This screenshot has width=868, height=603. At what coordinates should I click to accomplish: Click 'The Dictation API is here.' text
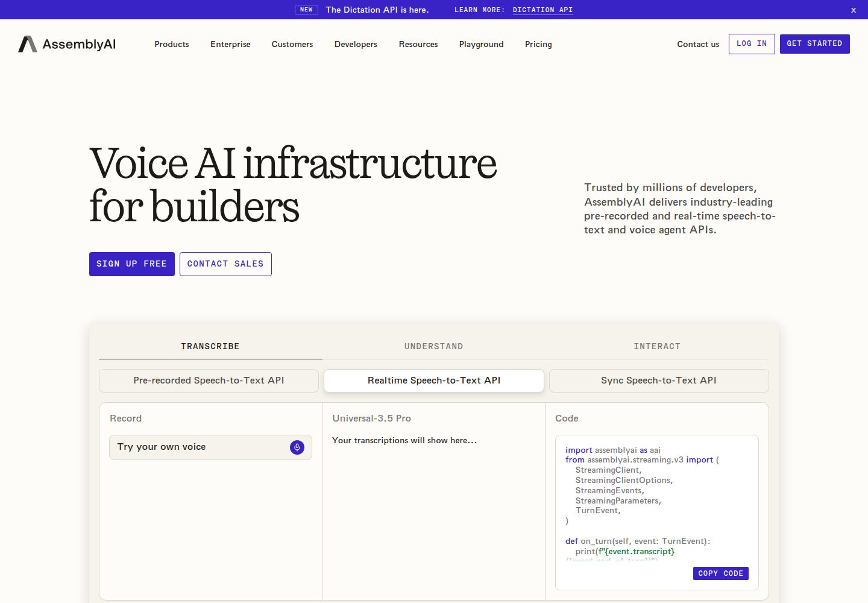coord(377,10)
